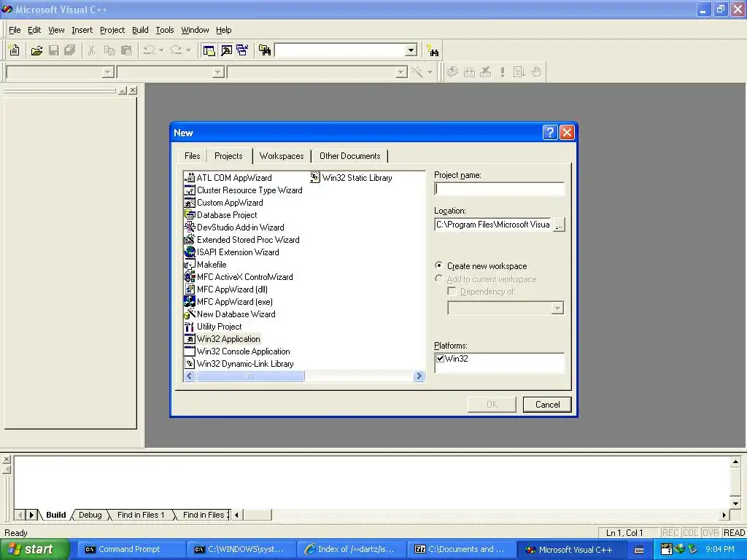Click the Search binoculars toolbar icon
The height and width of the screenshot is (560, 747).
[433, 50]
